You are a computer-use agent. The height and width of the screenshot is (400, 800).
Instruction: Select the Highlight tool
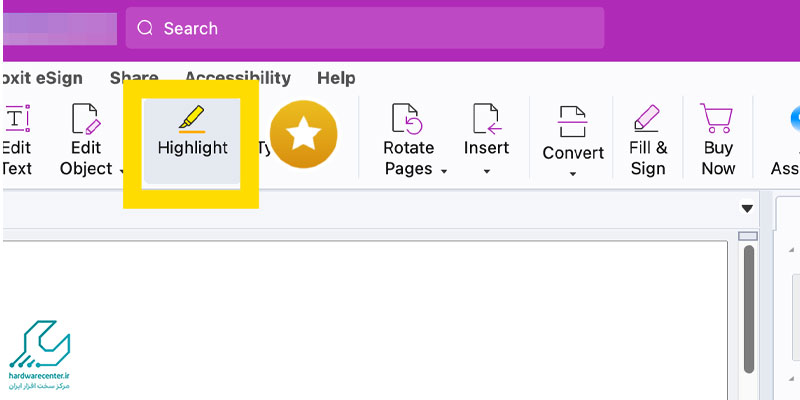192,141
